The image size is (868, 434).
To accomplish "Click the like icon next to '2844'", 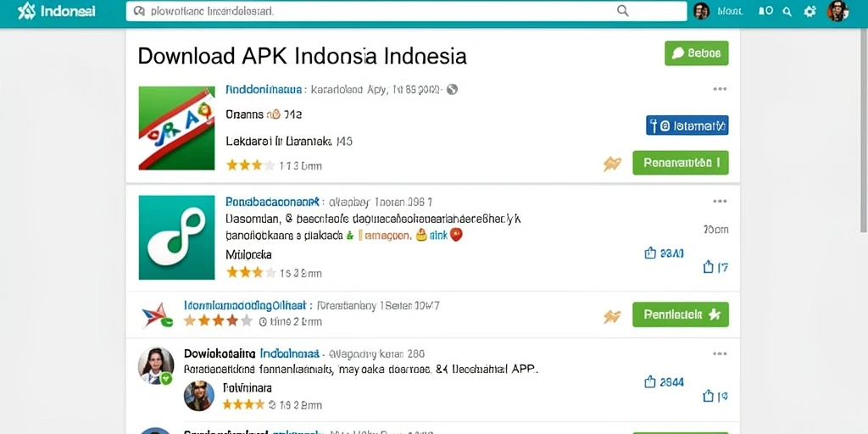I will coord(650,382).
